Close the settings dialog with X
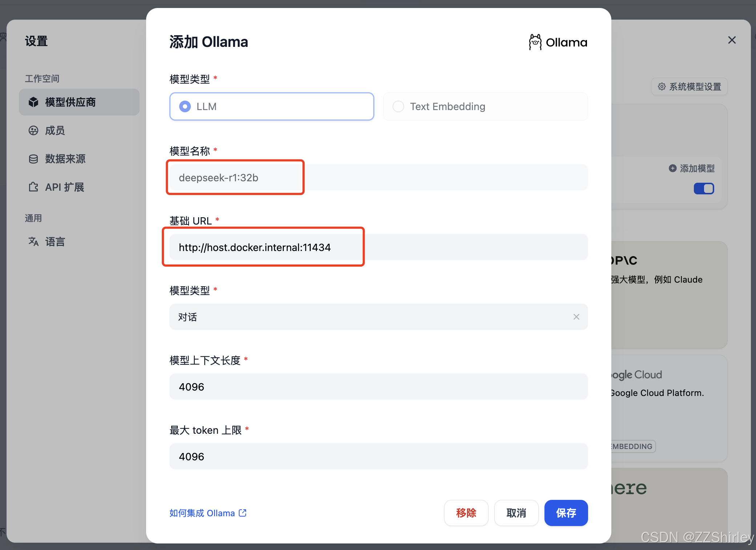 [x=732, y=40]
